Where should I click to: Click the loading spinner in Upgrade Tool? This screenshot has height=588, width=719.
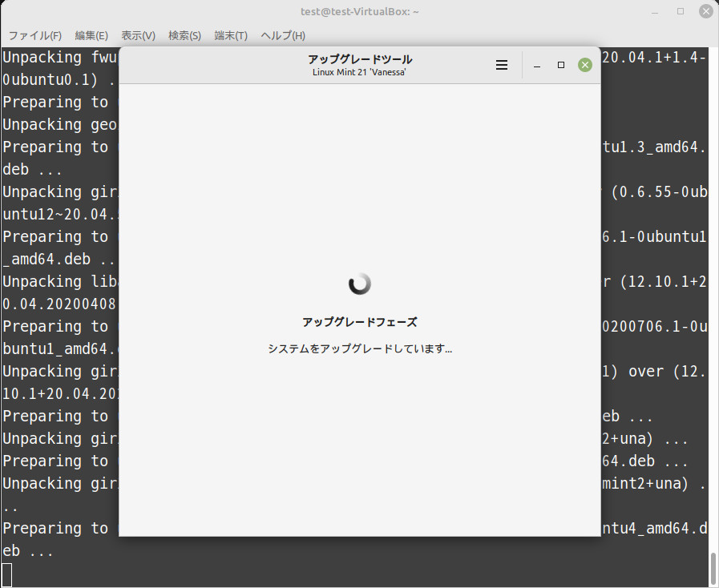(360, 283)
